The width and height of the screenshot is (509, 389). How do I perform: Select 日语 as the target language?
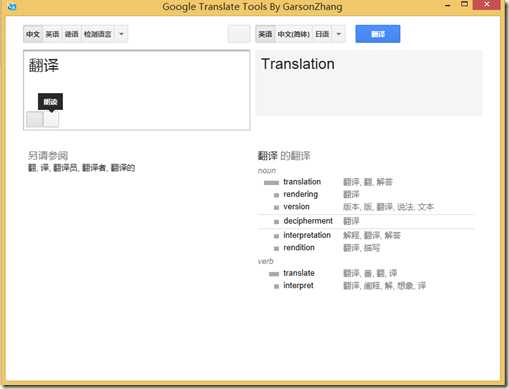pyautogui.click(x=322, y=34)
